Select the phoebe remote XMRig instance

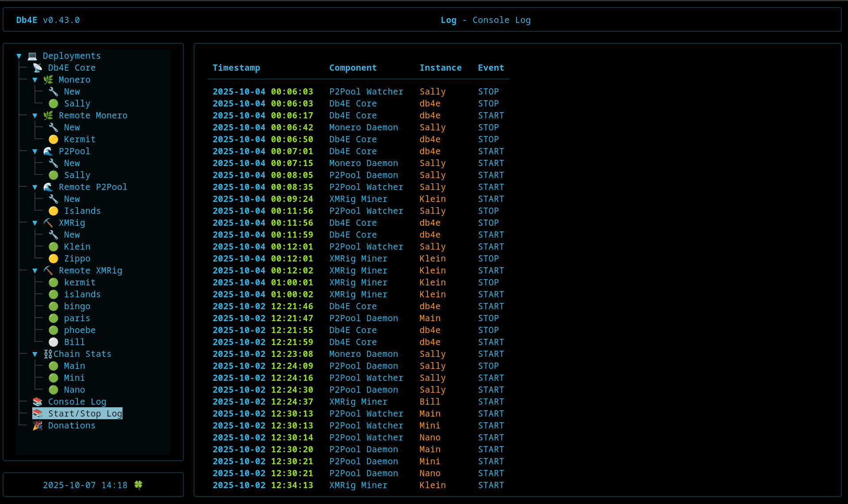[x=80, y=330]
